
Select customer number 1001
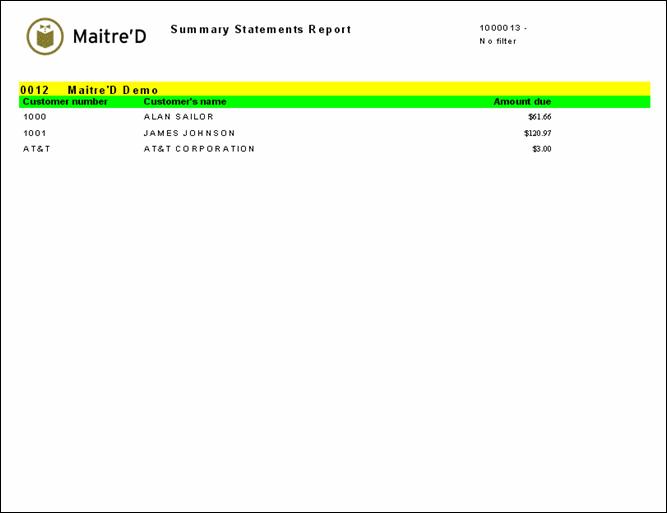(x=35, y=133)
